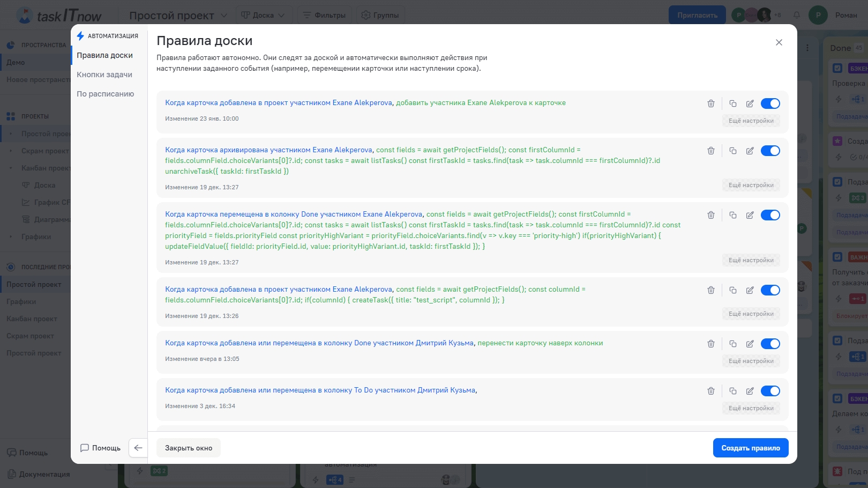Screen dimensions: 868x488
Task: Close the board rules dialog with X
Action: 779,42
